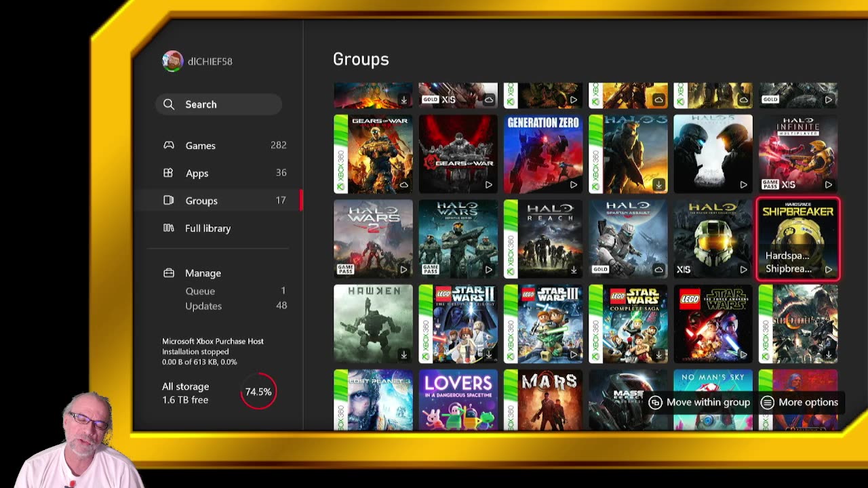Click the play icon on Generation Zero tile
The image size is (868, 488).
(x=574, y=184)
